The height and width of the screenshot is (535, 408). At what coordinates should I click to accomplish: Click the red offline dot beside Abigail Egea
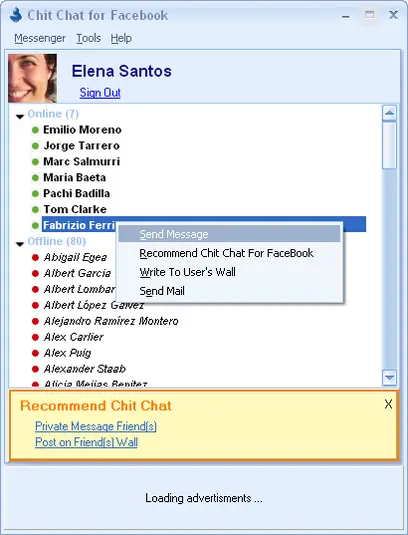[x=35, y=258]
